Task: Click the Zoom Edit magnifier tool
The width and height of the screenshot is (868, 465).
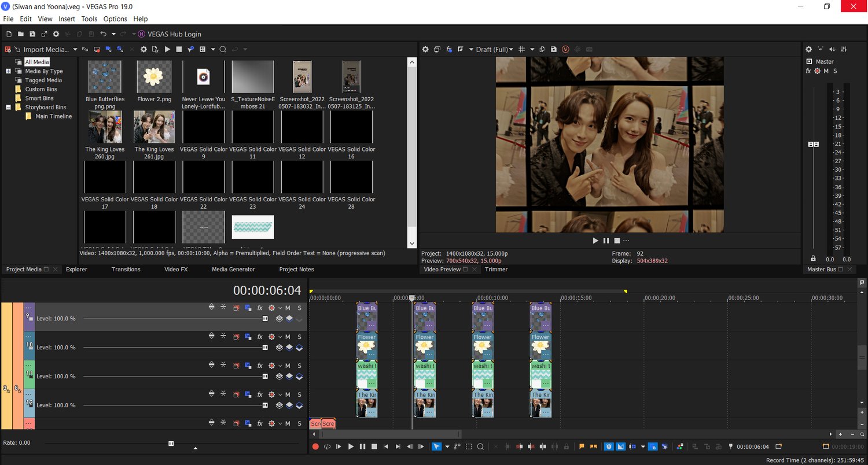Action: coord(480,446)
